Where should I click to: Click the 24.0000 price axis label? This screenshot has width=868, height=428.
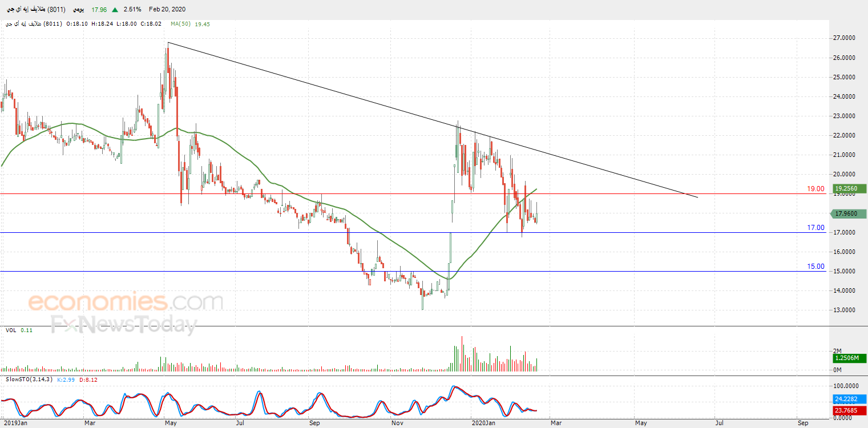point(846,96)
